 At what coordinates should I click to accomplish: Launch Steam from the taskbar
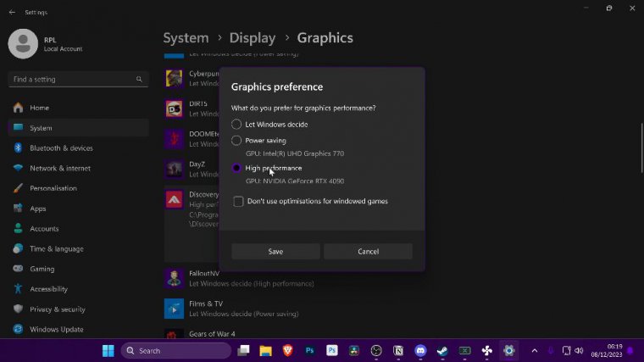click(442, 350)
